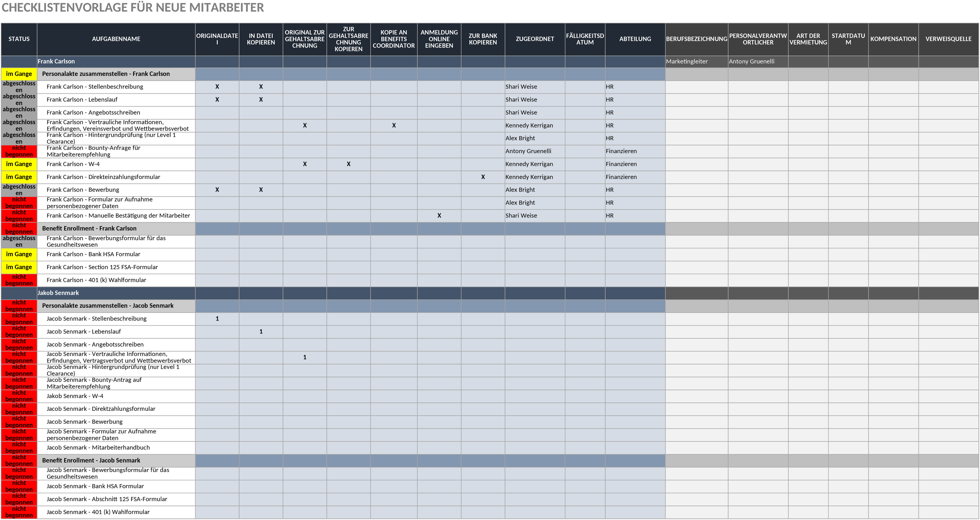Click 'Personalakte zusammenstellen - Jacob Senmark' row
Image resolution: width=980 pixels, height=520 pixels.
coord(116,306)
